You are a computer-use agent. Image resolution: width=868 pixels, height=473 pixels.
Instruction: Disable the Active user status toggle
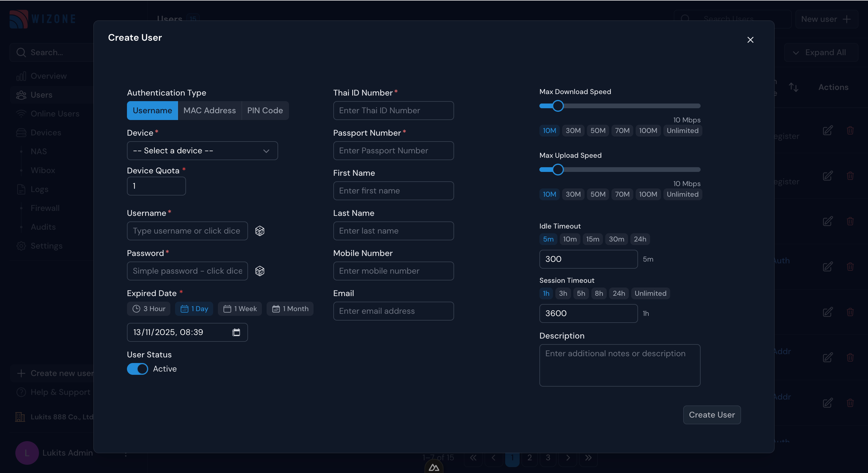pos(137,369)
